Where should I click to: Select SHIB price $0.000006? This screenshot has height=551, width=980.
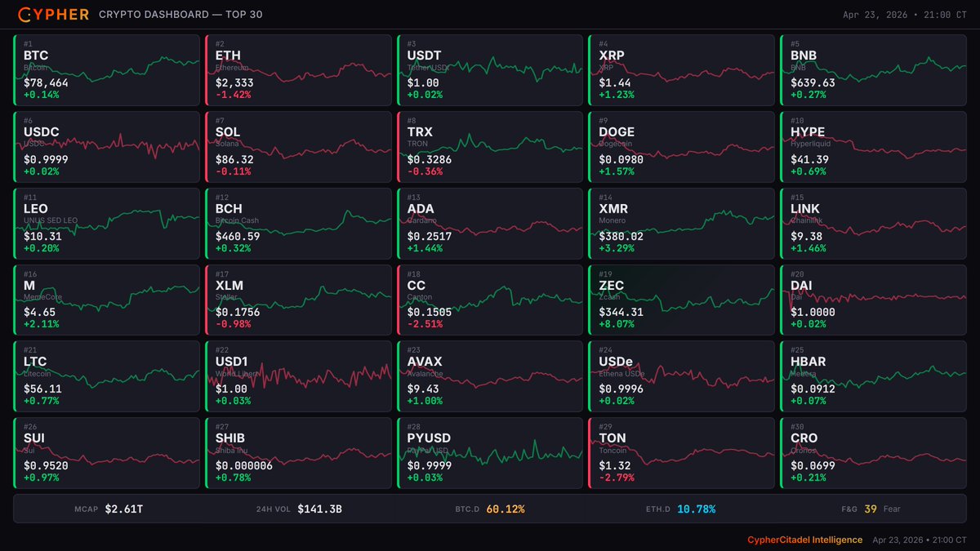click(x=244, y=467)
